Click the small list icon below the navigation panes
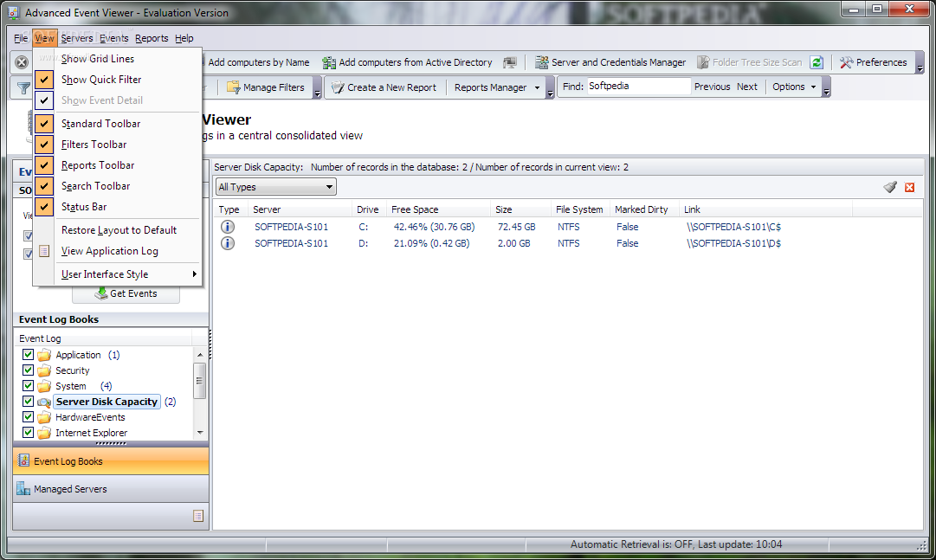 (199, 516)
